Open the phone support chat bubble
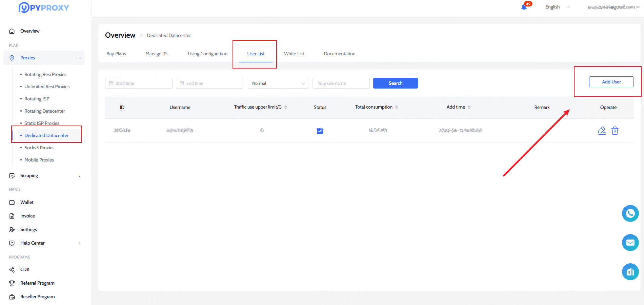Image resolution: width=644 pixels, height=305 pixels. click(630, 213)
